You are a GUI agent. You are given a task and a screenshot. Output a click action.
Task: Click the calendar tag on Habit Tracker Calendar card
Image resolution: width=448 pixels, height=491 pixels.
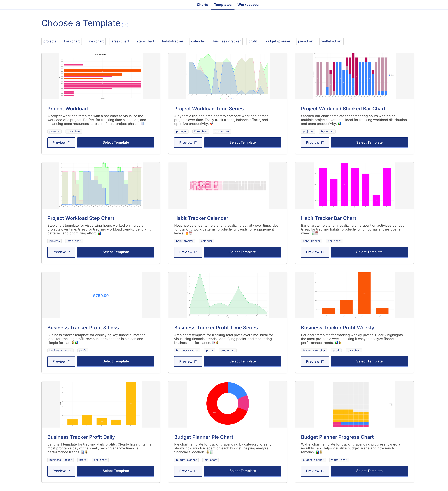point(206,241)
